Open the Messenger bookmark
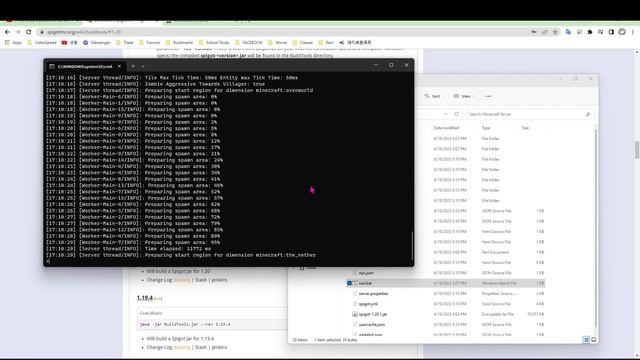 coord(97,42)
